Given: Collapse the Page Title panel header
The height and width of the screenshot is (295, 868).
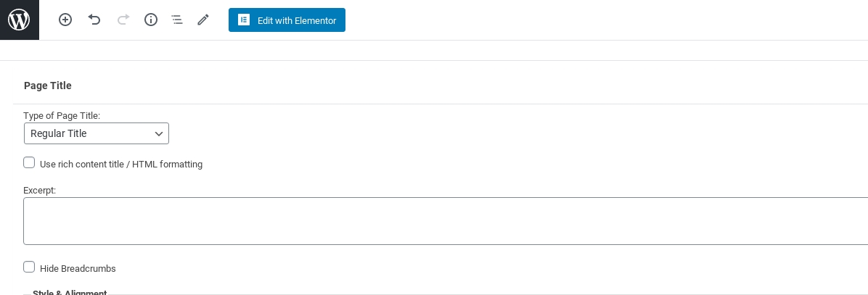Looking at the screenshot, I should [x=48, y=86].
